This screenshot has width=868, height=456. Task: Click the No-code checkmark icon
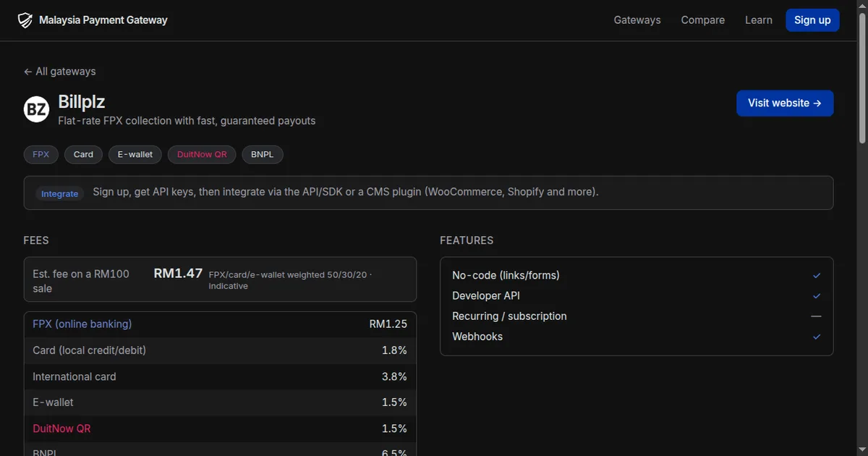click(x=817, y=276)
